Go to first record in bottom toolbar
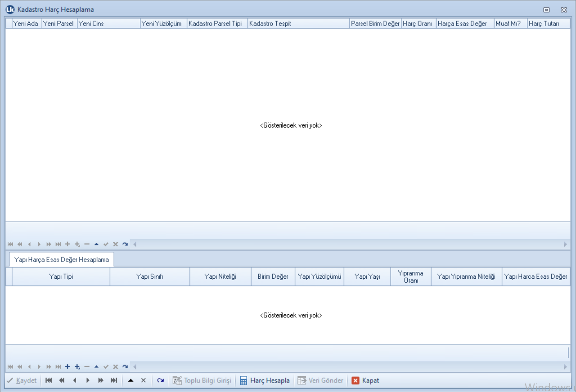Screen dimensions: 576x392 (x=49, y=380)
